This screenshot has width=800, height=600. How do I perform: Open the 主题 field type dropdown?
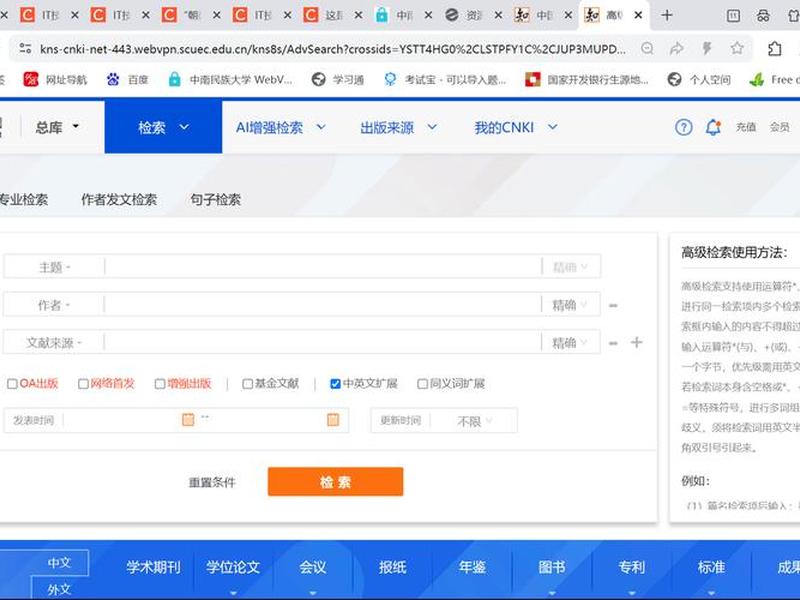tap(54, 267)
